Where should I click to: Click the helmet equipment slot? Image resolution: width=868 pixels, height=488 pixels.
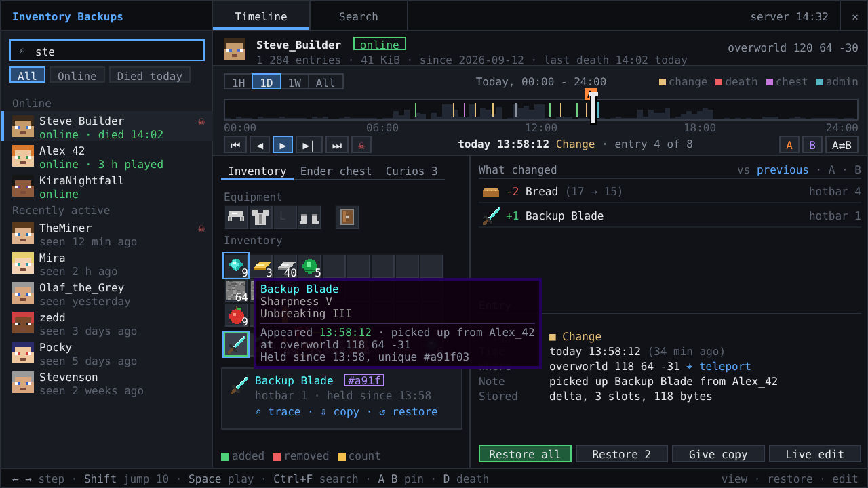click(237, 218)
